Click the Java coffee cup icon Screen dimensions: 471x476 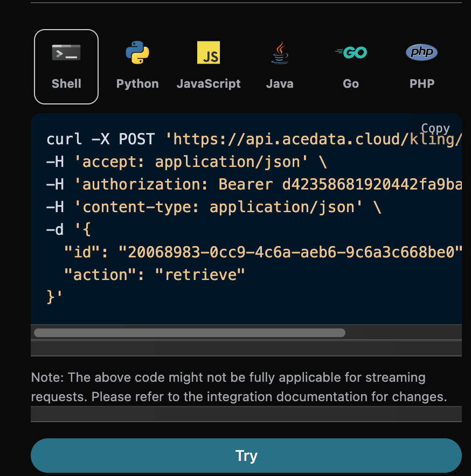[x=280, y=53]
